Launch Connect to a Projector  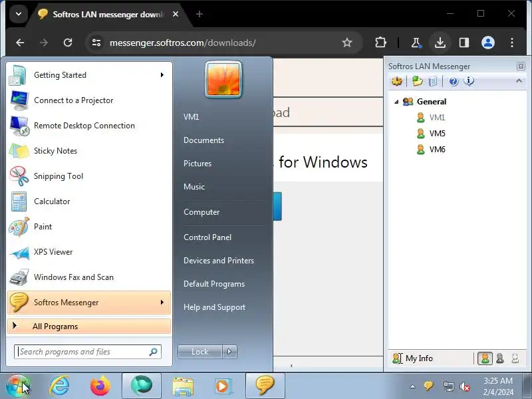tap(89, 100)
